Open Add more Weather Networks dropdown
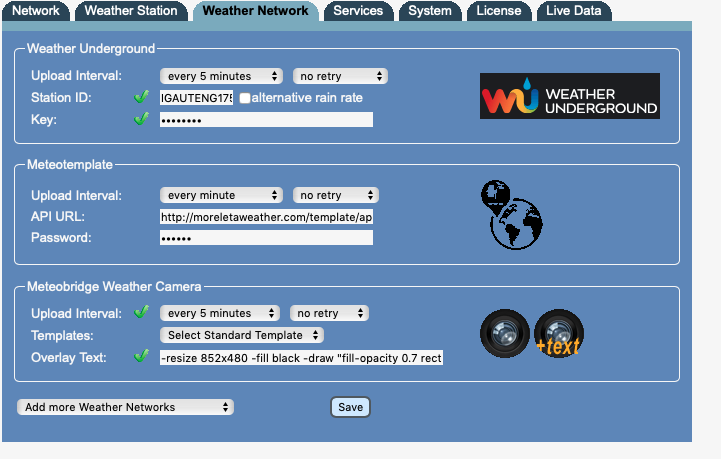721x459 pixels. pos(126,407)
